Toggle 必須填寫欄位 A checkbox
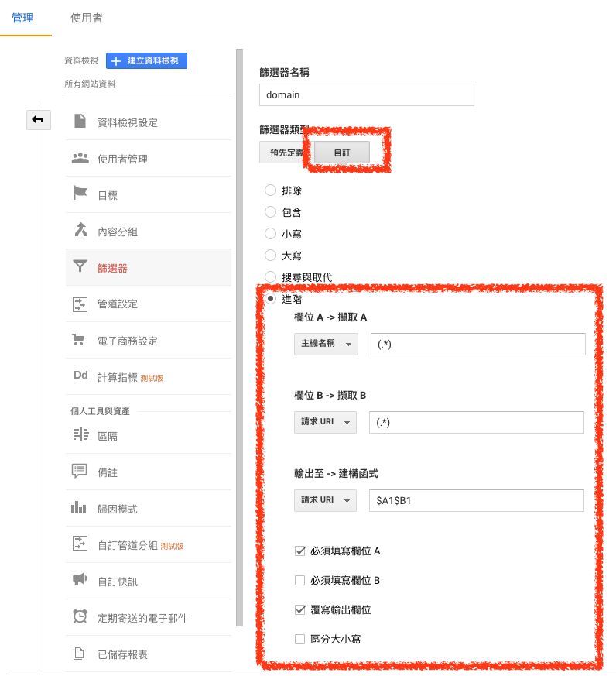This screenshot has height=676, width=616. click(299, 551)
